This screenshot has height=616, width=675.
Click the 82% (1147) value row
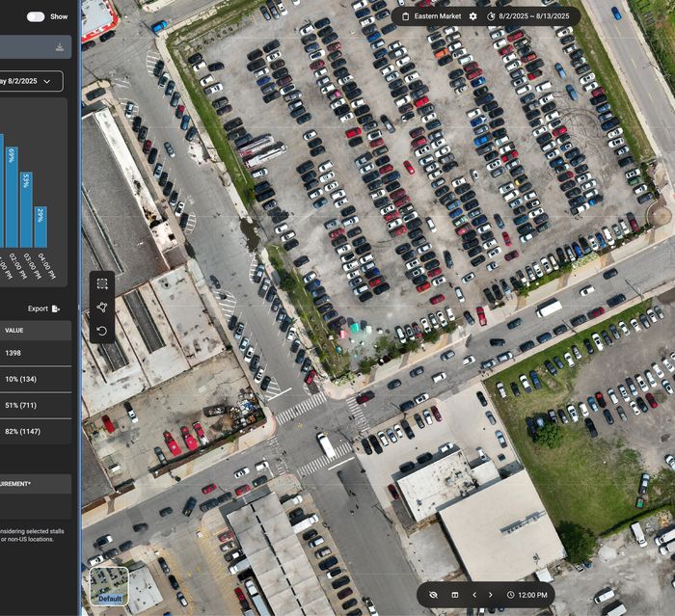click(x=27, y=431)
